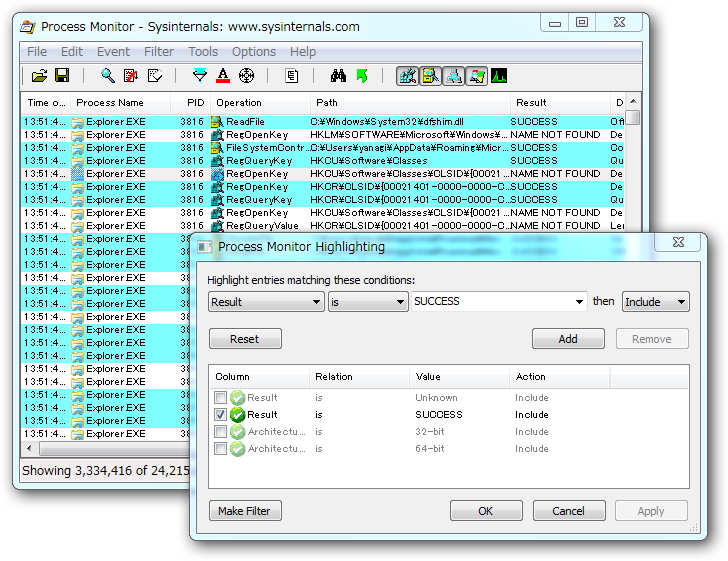
Task: Click the RegQueryValue operation row icon
Action: pyautogui.click(x=217, y=226)
